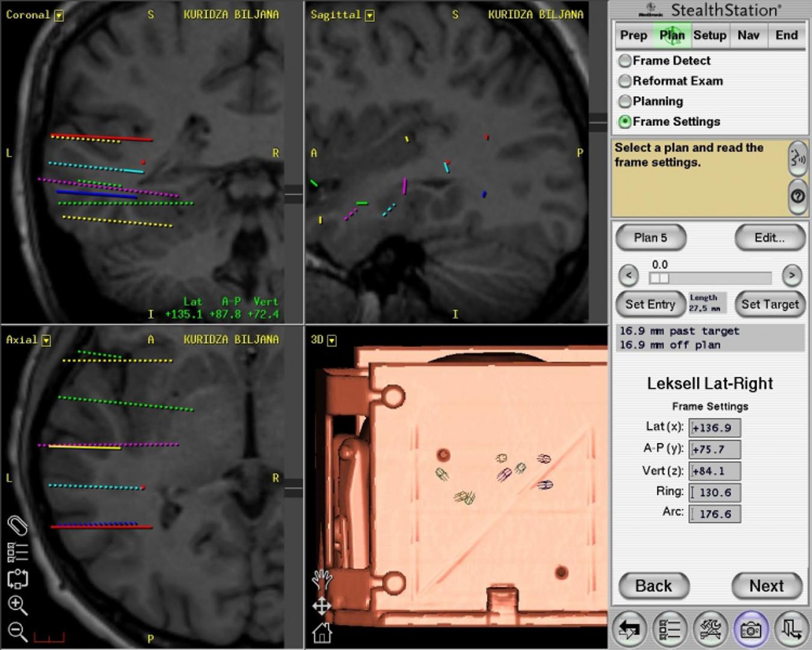Open the Coronal view dropdown
The image size is (812, 650).
59,16
